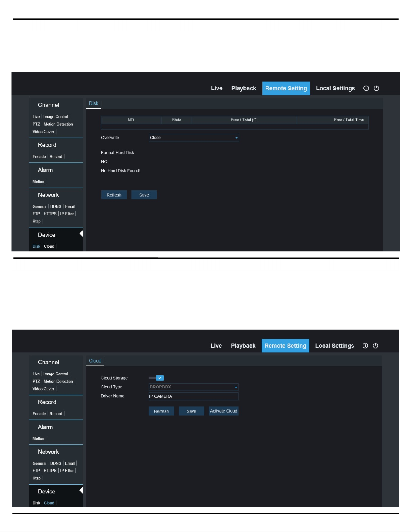Open DDNS link in upper sidebar

[56, 206]
